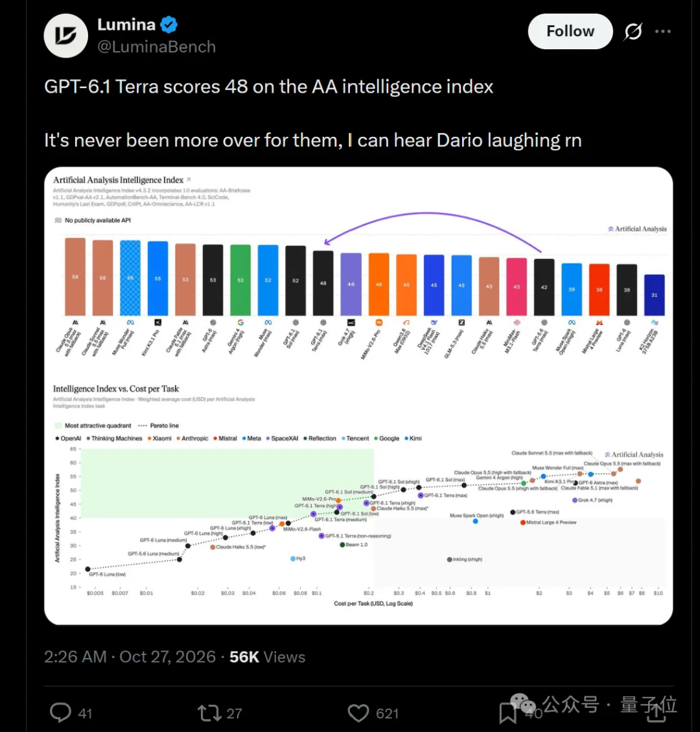700x732 pixels.
Task: Click the green Gemini 4 Argon bar
Action: (x=240, y=281)
